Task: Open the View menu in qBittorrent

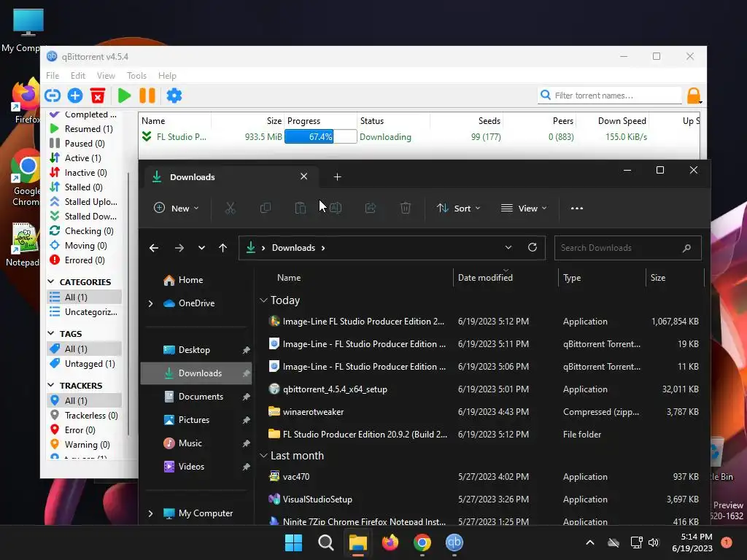Action: tap(106, 76)
